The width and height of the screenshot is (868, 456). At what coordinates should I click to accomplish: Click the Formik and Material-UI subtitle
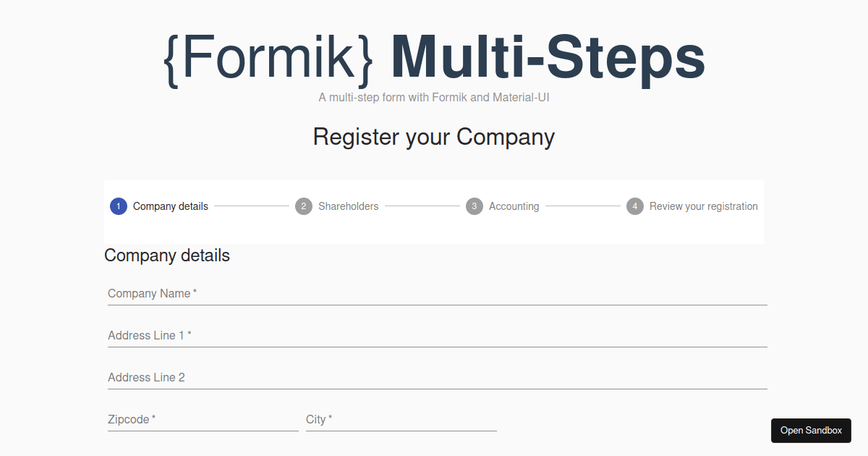click(x=434, y=97)
